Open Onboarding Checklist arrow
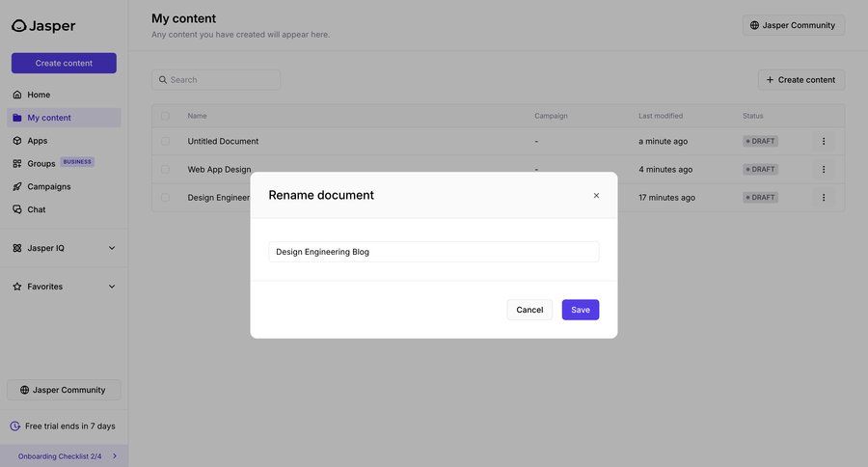868x467 pixels. (115, 456)
